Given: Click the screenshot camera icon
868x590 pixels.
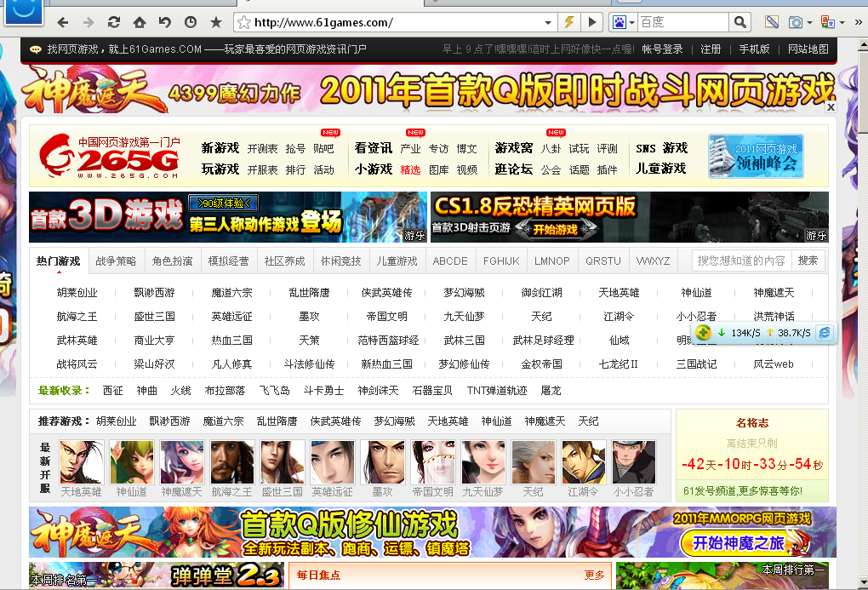Looking at the screenshot, I should (796, 22).
